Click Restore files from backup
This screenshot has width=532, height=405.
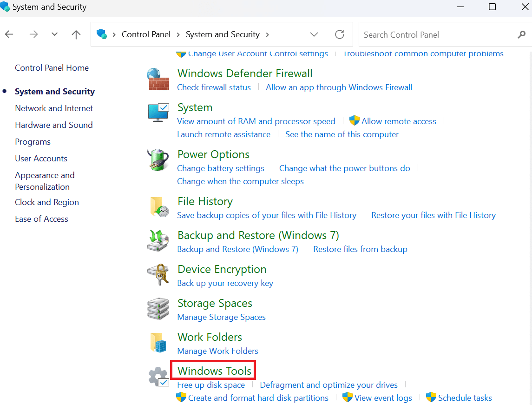(361, 249)
